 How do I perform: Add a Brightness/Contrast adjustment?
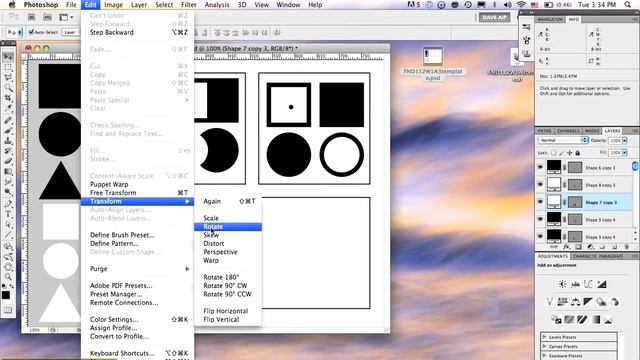pos(562,284)
